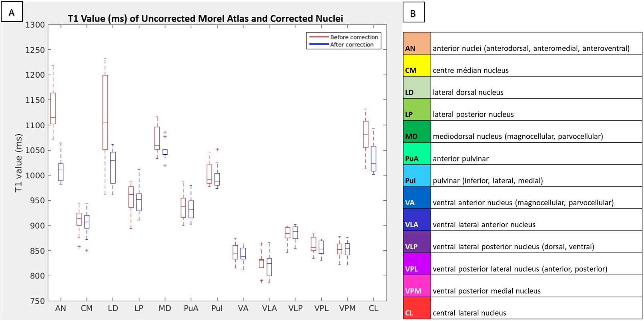Click the 'T1 value (ms)' y-axis label
The height and width of the screenshot is (321, 644).
(18, 163)
